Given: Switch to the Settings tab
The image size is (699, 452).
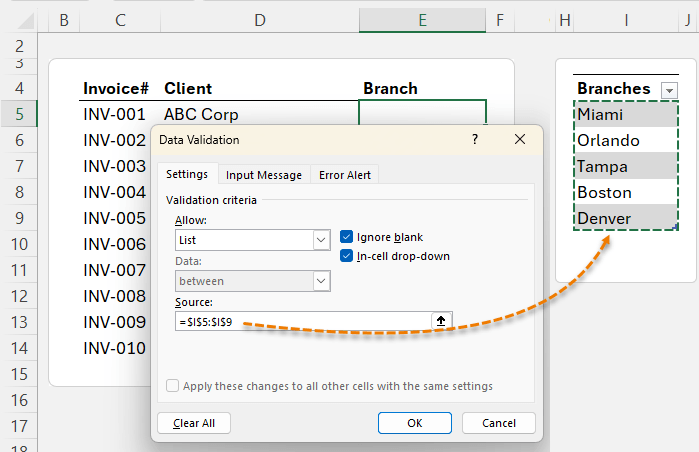Looking at the screenshot, I should tap(187, 174).
